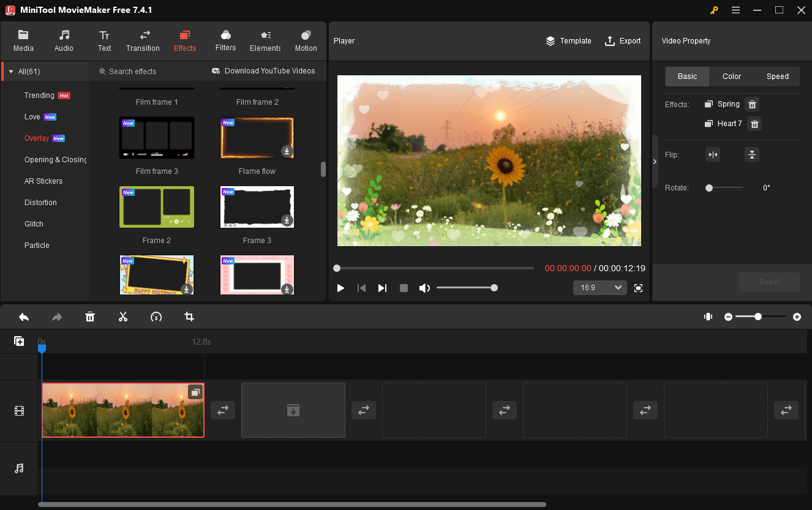Adjust the timeline zoom slider
The height and width of the screenshot is (510, 812).
coord(761,317)
